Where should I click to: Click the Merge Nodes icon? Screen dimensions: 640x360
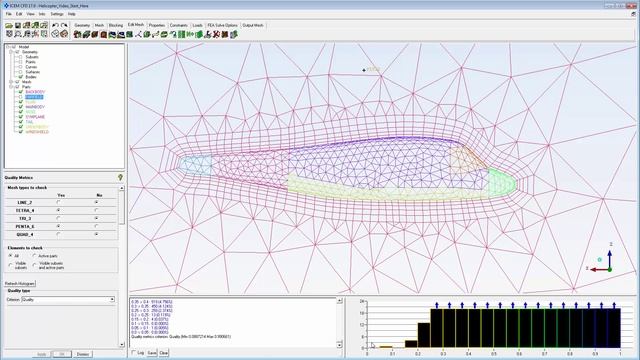click(x=138, y=35)
